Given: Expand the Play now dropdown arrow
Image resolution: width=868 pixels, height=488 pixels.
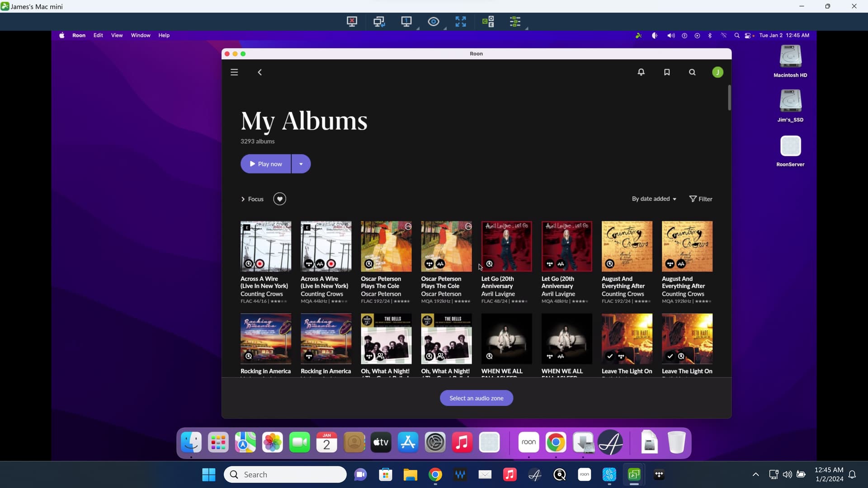Looking at the screenshot, I should 301,164.
